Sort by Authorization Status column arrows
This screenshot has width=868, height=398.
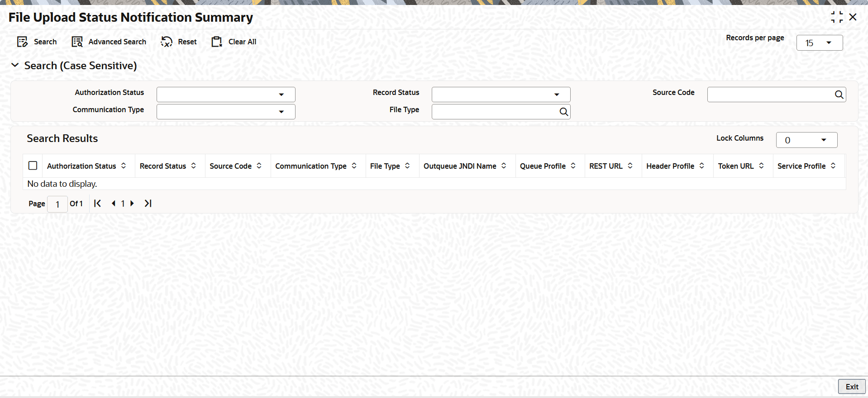point(124,166)
